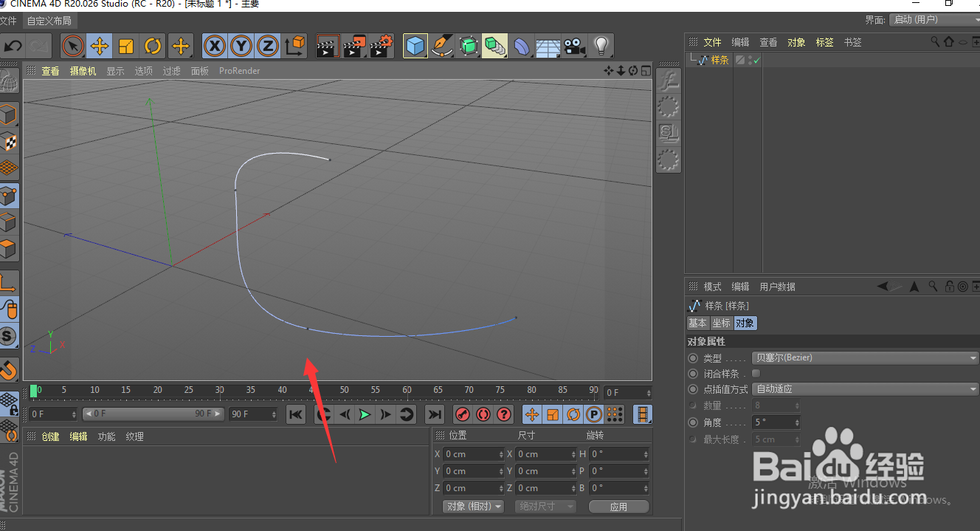The height and width of the screenshot is (531, 980).
Task: Enable Points mode in left palette
Action: [x=8, y=196]
